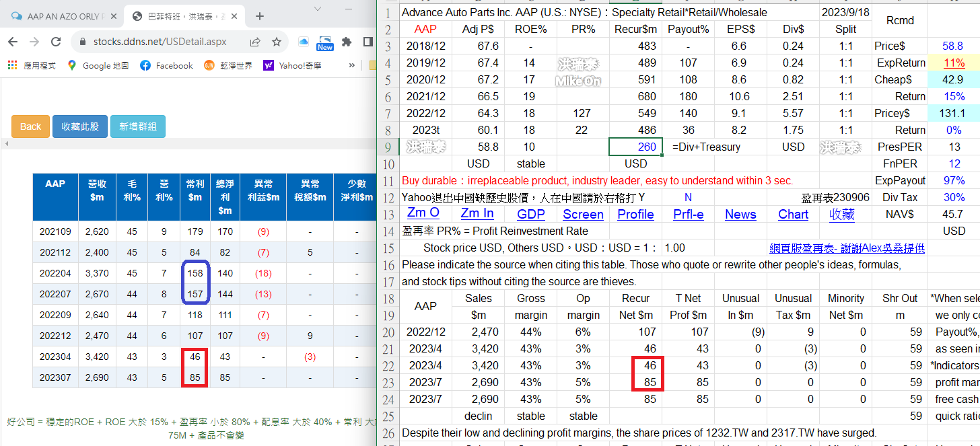The width and height of the screenshot is (980, 446).
Task: Select spreadsheet row header 13
Action: tap(388, 214)
